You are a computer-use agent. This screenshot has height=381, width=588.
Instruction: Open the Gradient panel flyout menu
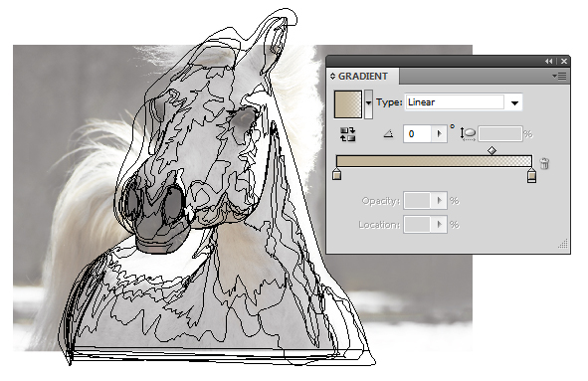pos(559,77)
